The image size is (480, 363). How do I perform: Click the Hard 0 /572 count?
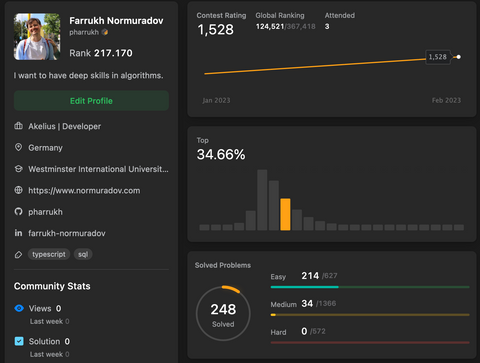[313, 331]
